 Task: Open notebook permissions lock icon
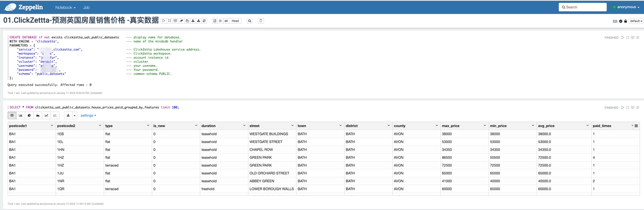pyautogui.click(x=625, y=21)
